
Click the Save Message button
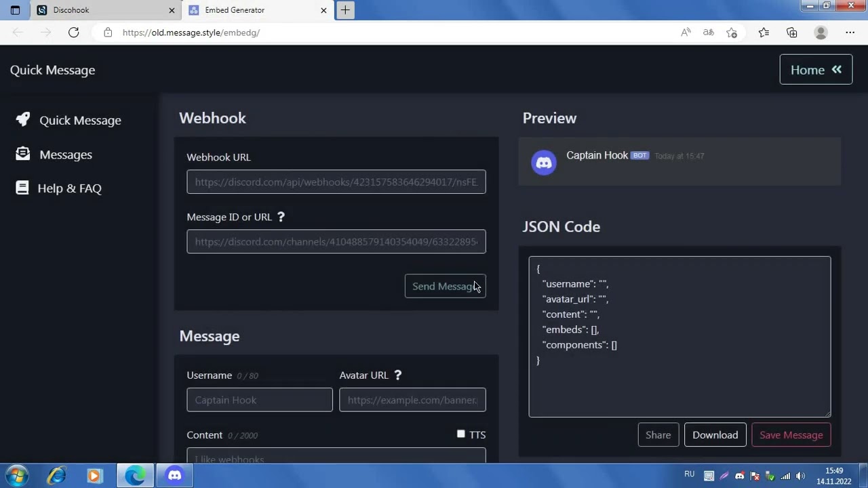tap(791, 435)
